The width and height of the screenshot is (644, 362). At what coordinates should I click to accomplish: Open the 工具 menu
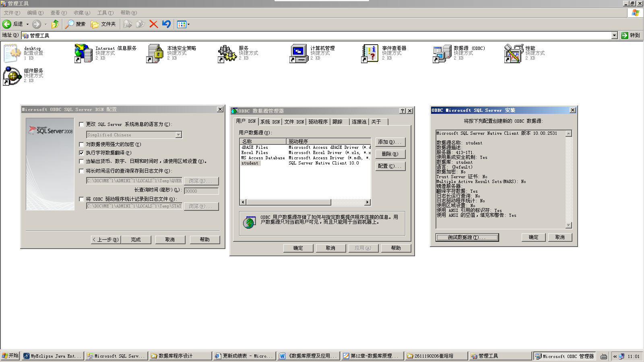pos(105,13)
